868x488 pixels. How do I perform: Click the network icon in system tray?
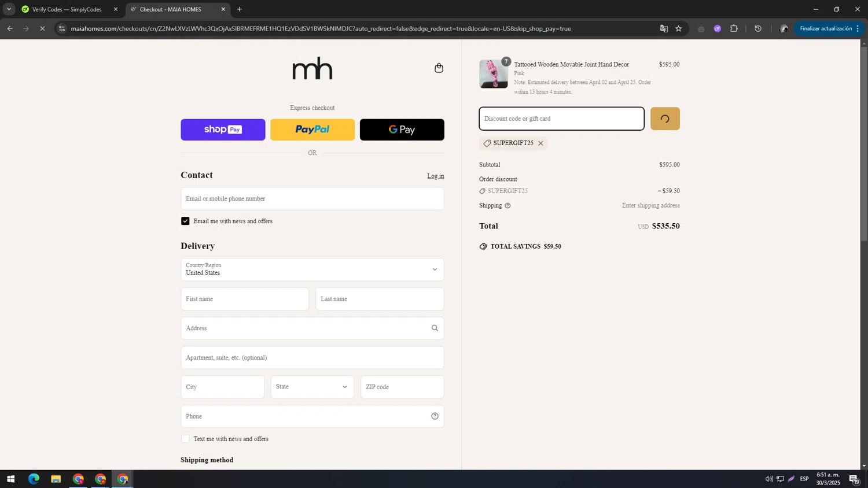pyautogui.click(x=780, y=479)
